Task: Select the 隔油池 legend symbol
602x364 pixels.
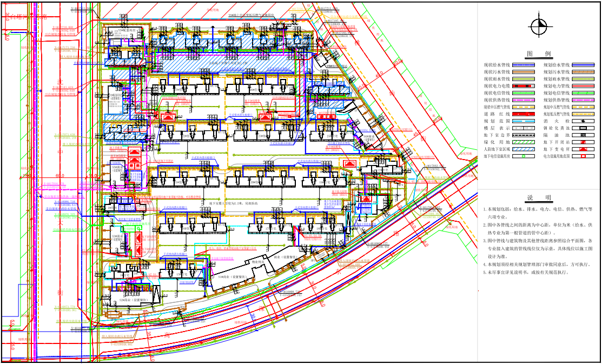Action: [584, 135]
